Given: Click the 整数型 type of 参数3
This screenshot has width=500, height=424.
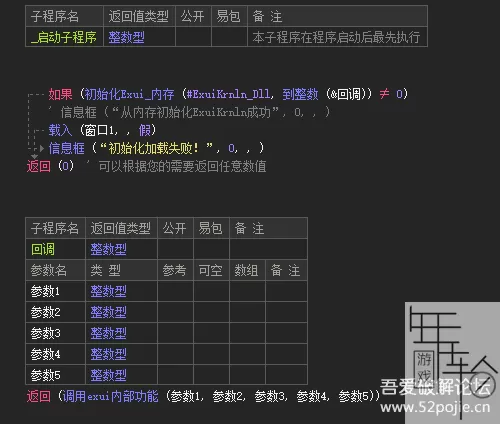Looking at the screenshot, I should tap(108, 333).
